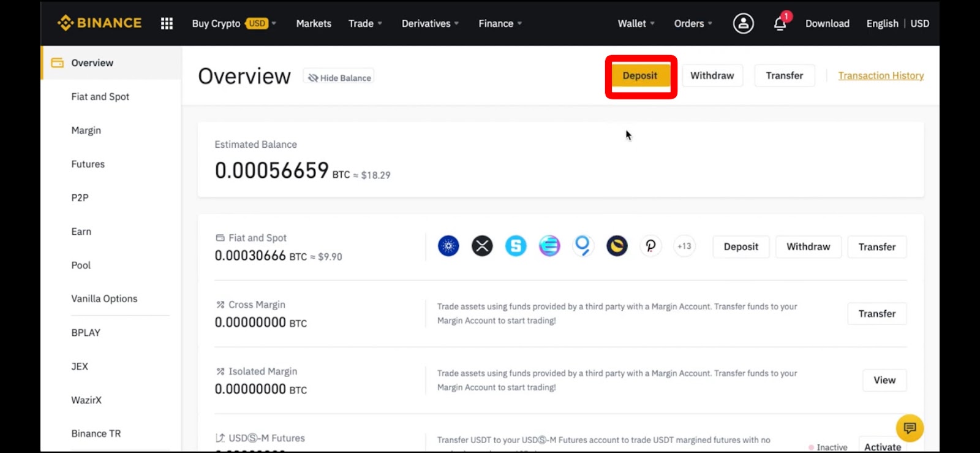Image resolution: width=980 pixels, height=453 pixels.
Task: Open the user profile icon
Action: pyautogui.click(x=743, y=23)
